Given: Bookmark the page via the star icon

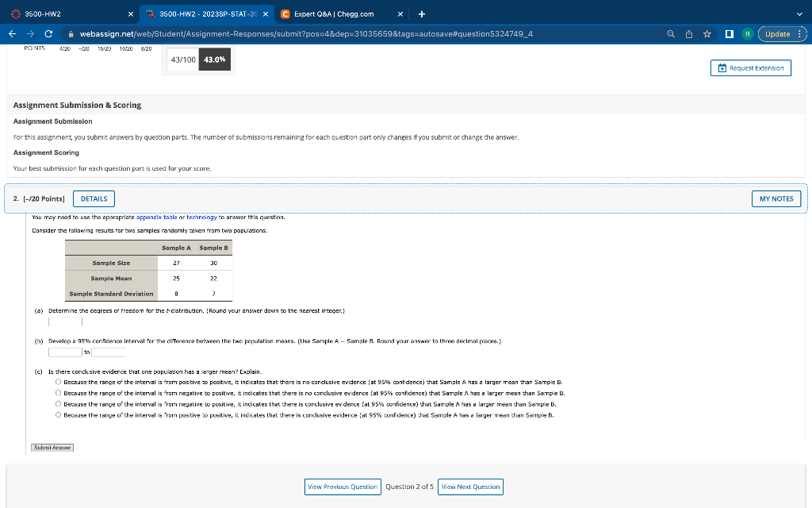Looking at the screenshot, I should (706, 34).
